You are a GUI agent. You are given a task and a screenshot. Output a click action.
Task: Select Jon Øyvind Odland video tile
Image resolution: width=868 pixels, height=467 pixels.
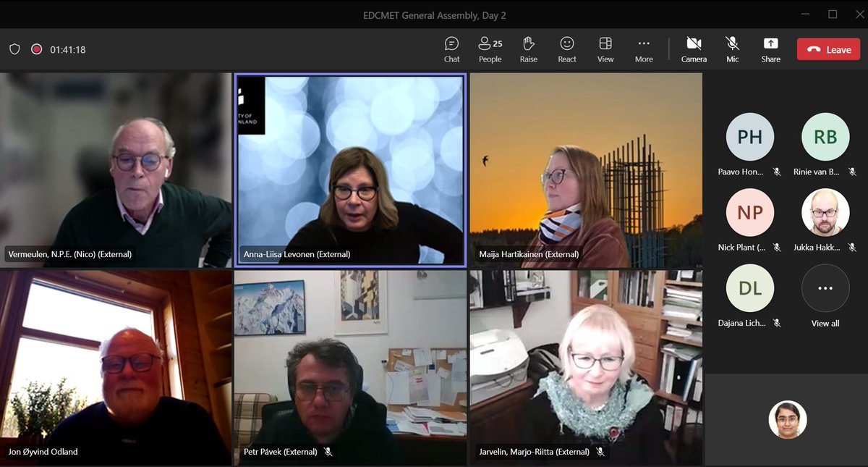point(116,368)
